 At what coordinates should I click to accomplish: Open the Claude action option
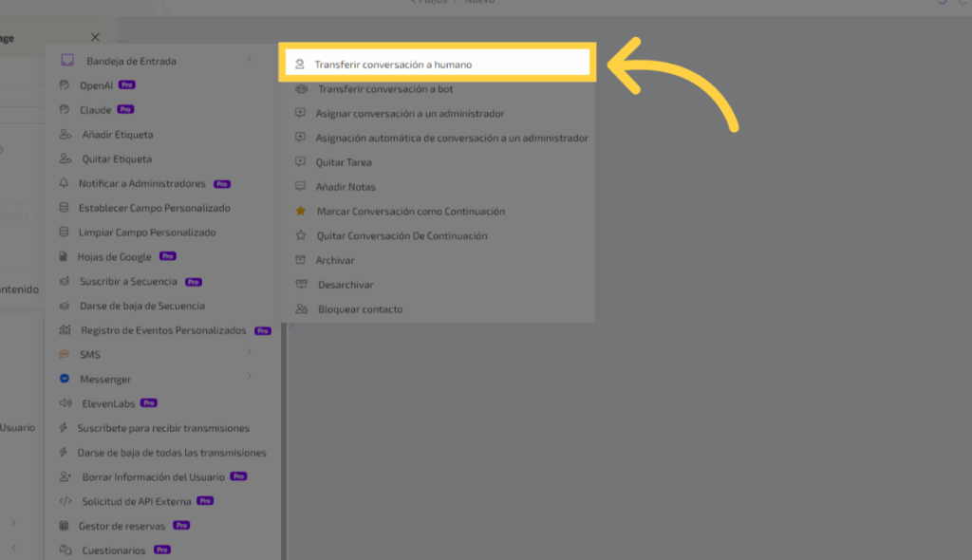coord(95,110)
